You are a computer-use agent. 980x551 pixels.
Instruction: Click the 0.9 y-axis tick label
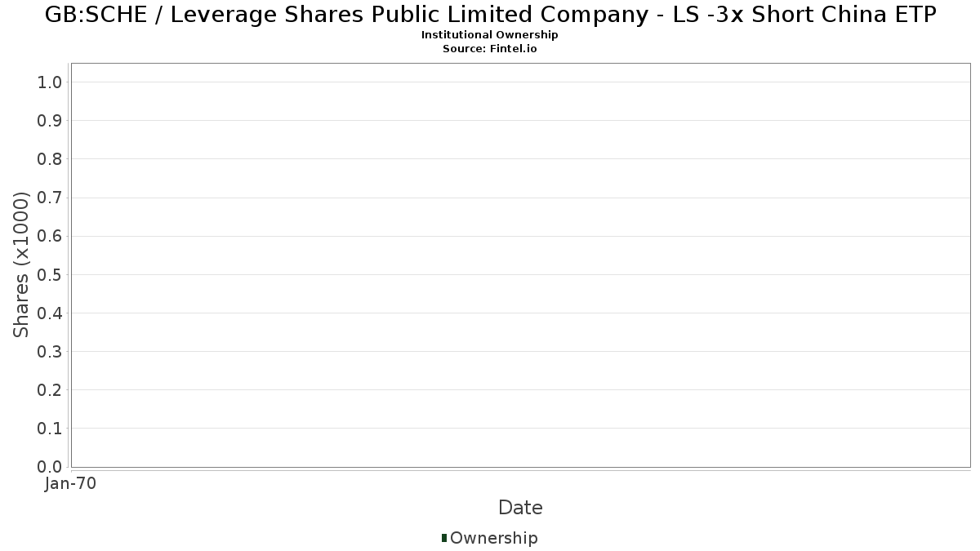click(x=50, y=121)
